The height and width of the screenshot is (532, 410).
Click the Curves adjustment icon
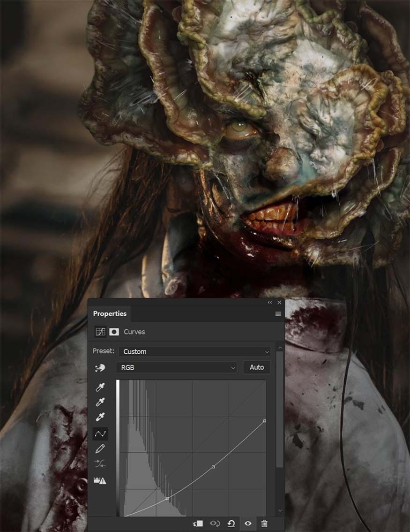(x=100, y=332)
